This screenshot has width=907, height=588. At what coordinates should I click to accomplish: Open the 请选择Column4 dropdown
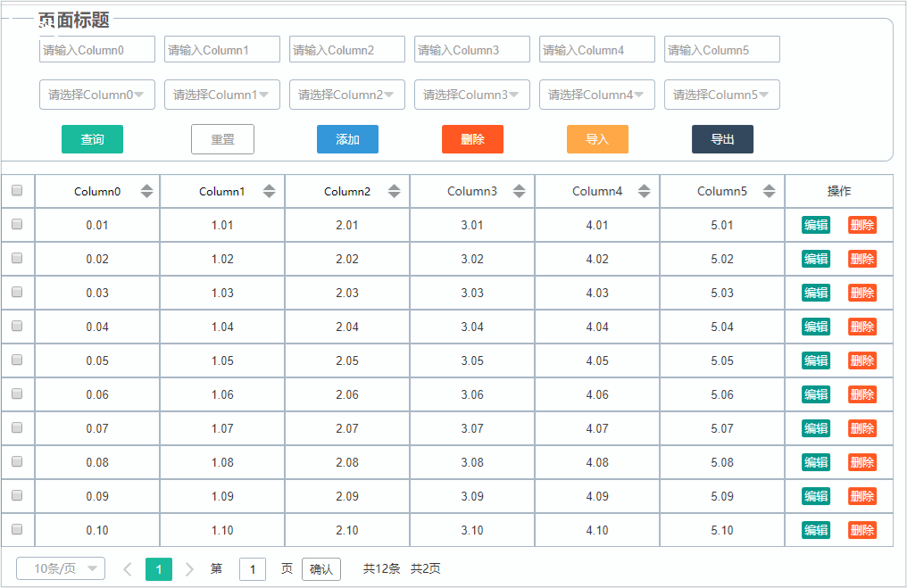[597, 95]
